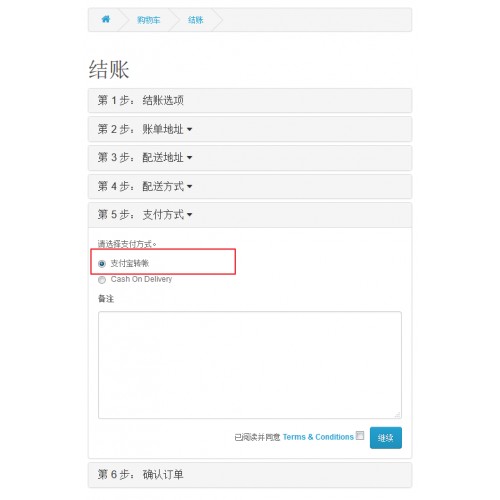Click the 支付宝转帐 label text
Viewport: 500px width, 500px height.
(130, 263)
